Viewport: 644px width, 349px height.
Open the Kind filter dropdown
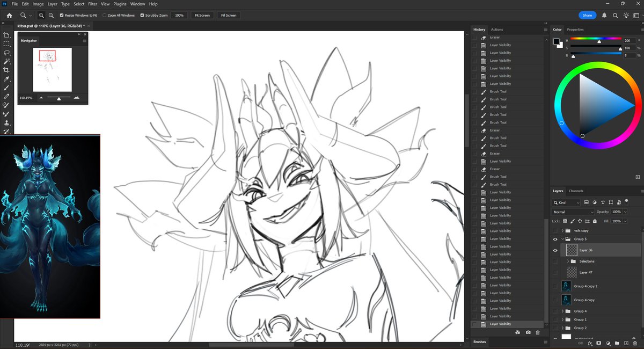566,202
